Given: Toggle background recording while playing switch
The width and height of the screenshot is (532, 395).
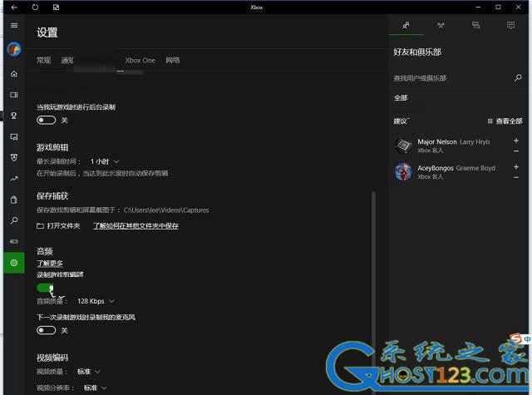Looking at the screenshot, I should (46, 120).
